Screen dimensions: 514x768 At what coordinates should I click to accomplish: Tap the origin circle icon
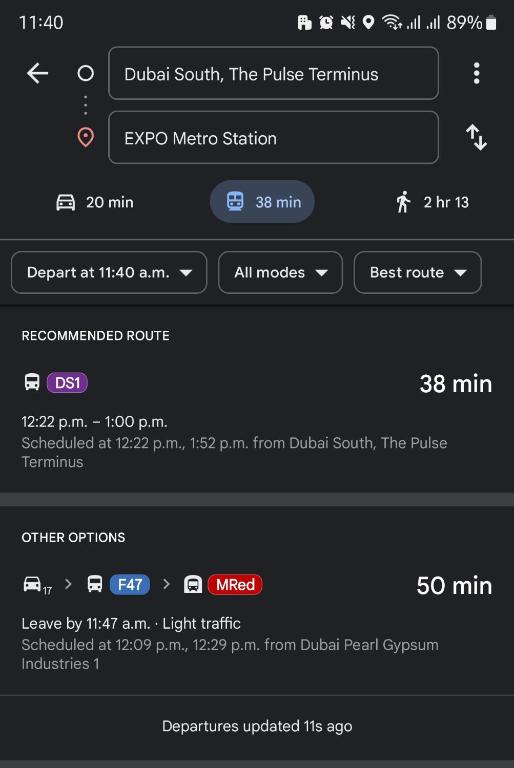click(x=86, y=73)
